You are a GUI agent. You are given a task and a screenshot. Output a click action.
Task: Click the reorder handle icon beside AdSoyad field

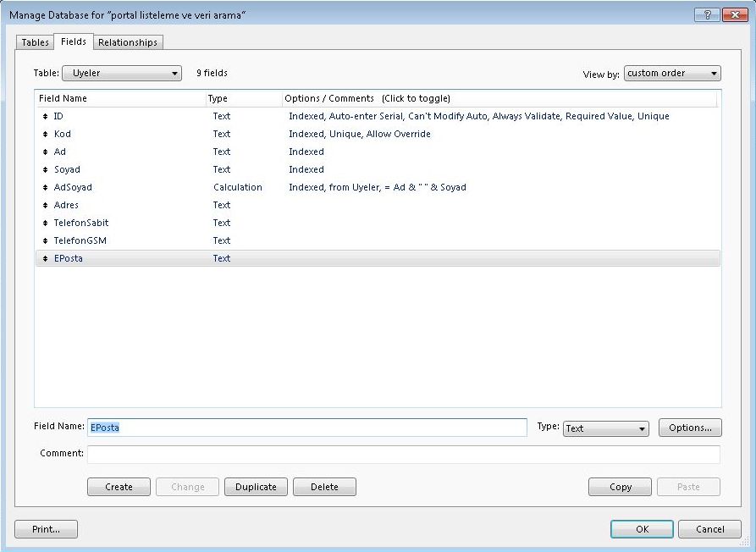[45, 188]
